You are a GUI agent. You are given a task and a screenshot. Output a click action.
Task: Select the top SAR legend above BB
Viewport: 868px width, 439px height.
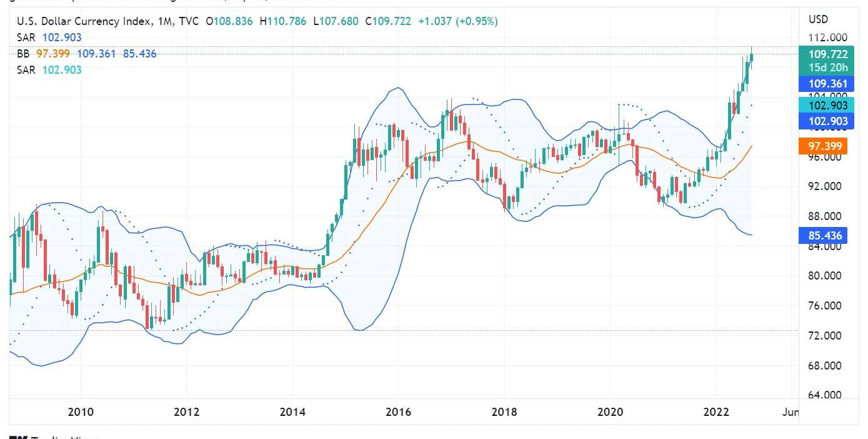coord(26,38)
